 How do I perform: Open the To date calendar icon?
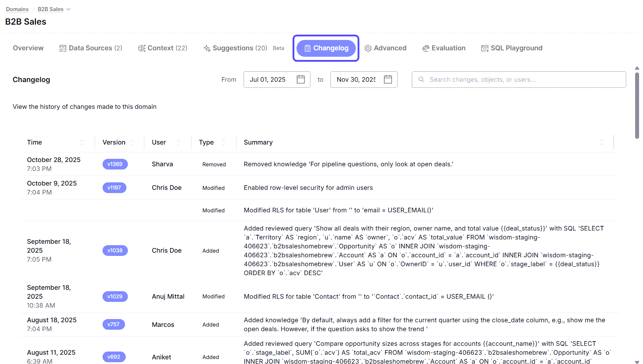[388, 79]
